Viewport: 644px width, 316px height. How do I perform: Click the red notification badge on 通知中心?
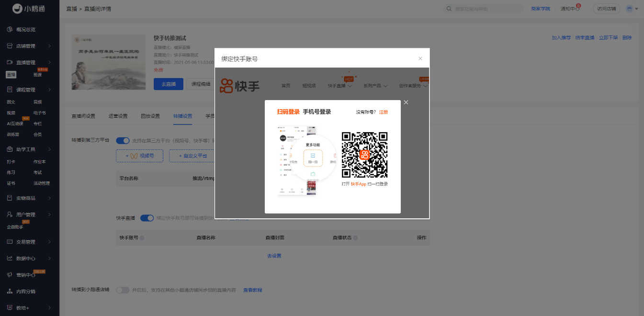point(578,6)
